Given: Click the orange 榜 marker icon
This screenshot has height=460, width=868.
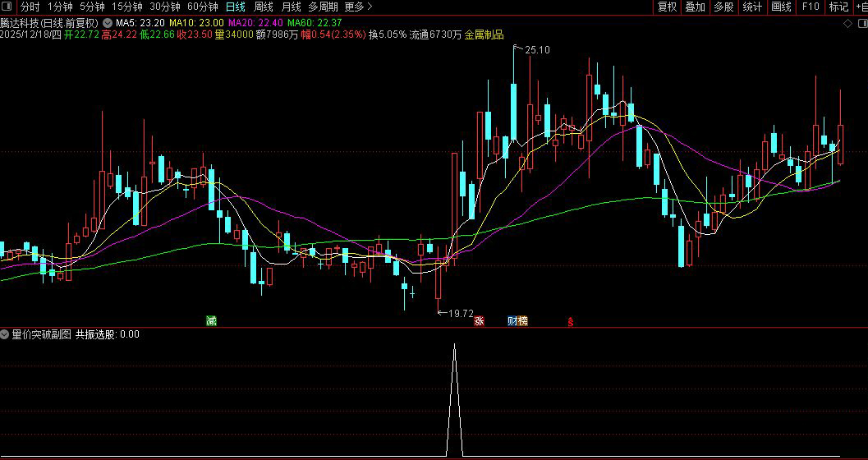Looking at the screenshot, I should pyautogui.click(x=523, y=320).
